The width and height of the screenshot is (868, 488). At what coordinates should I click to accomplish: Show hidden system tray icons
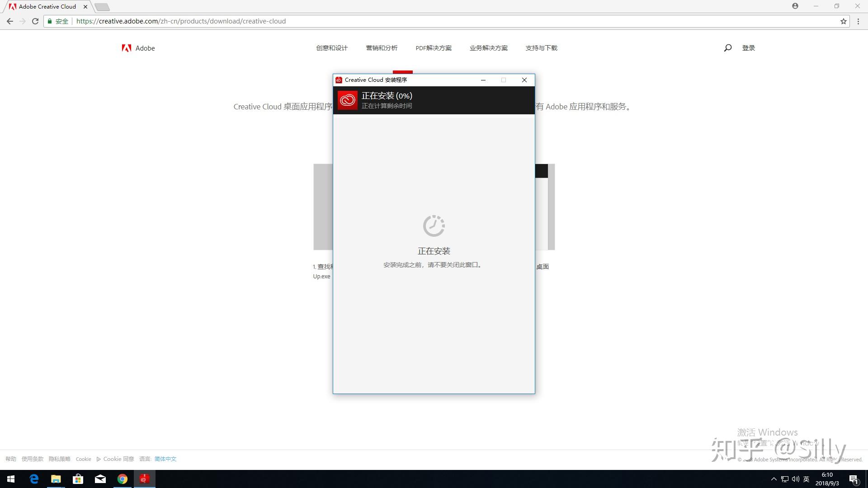(774, 479)
